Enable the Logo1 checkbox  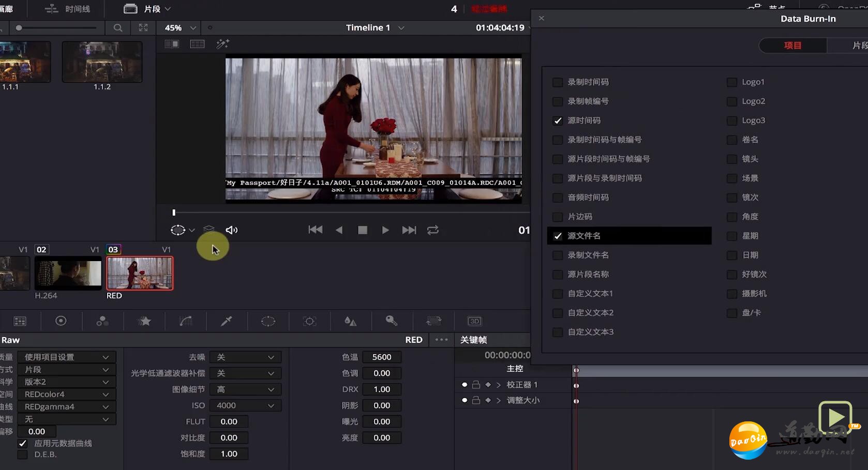point(732,82)
